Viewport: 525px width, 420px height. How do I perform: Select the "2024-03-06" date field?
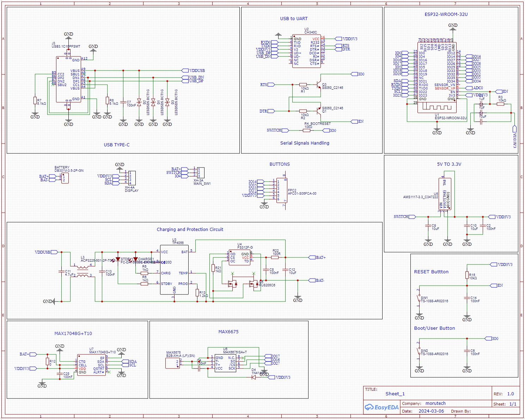[431, 411]
